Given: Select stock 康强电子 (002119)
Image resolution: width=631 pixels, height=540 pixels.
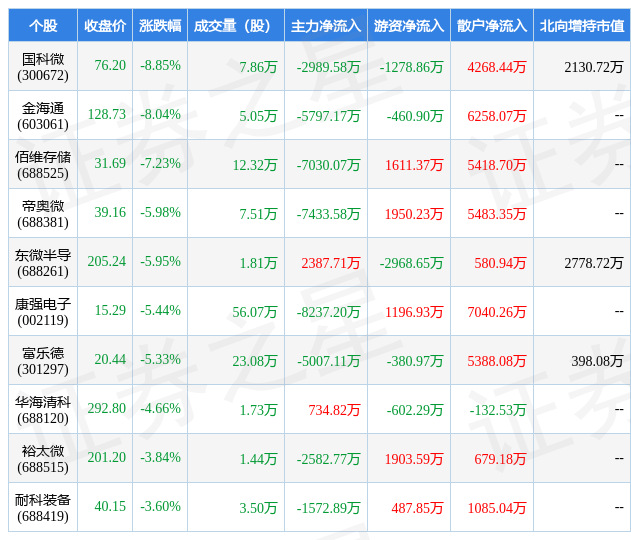Looking at the screenshot, I should tap(43, 312).
